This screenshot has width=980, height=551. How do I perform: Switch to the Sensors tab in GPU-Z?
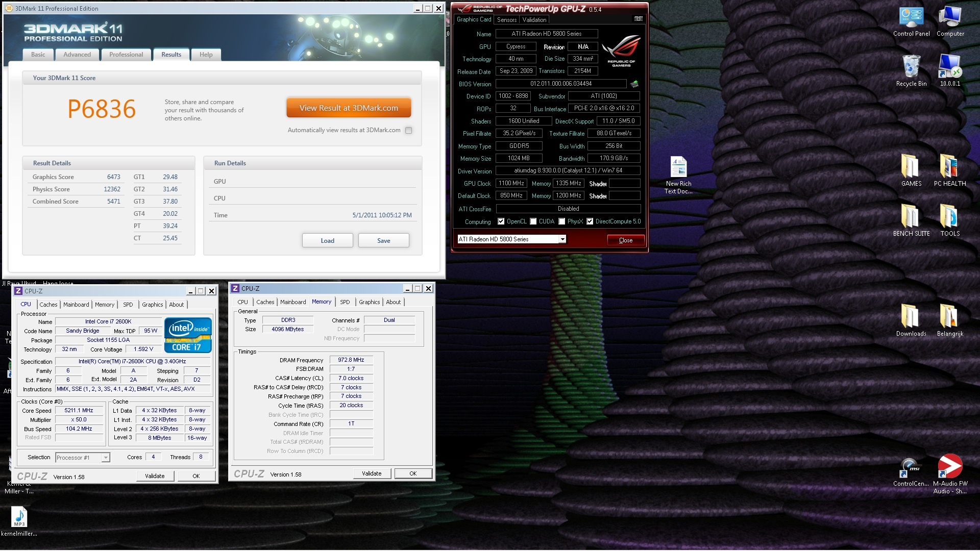[x=507, y=20]
